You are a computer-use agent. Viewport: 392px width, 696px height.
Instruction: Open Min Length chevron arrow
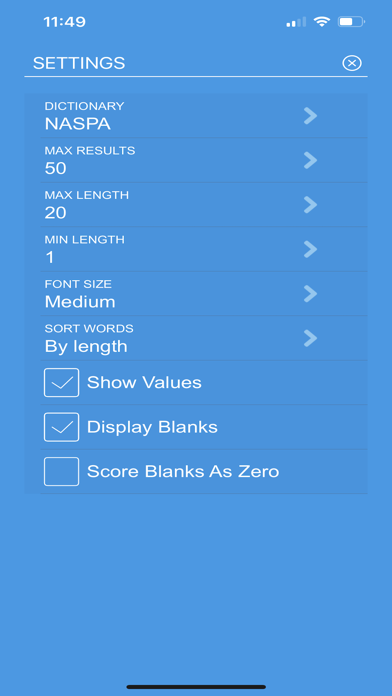[x=310, y=249]
